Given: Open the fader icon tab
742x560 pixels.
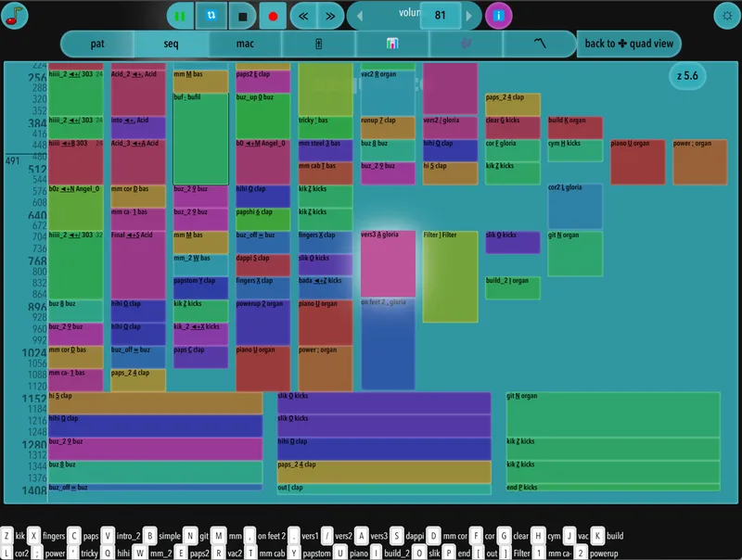Looking at the screenshot, I should (x=318, y=44).
